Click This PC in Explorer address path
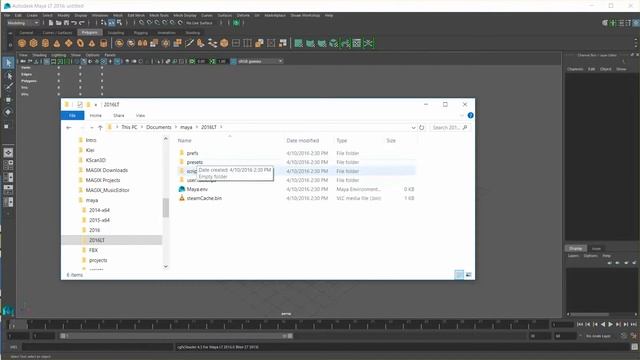This screenshot has width=640, height=360. [129, 127]
